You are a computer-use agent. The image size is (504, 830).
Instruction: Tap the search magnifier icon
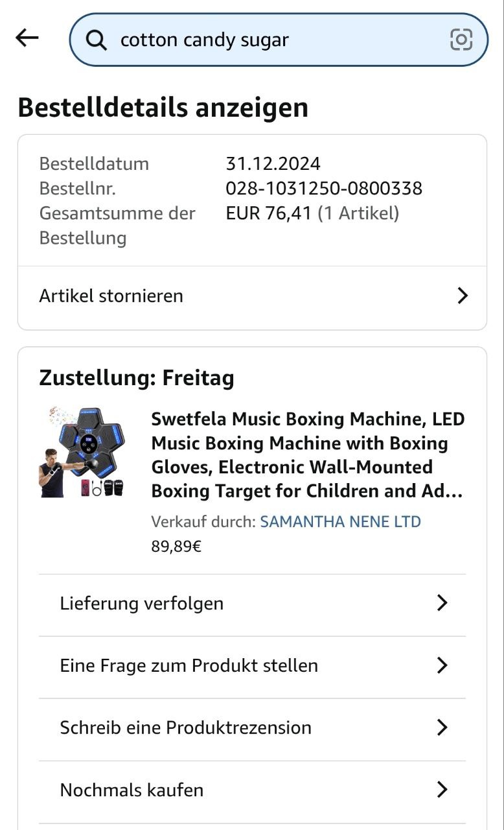[x=97, y=40]
